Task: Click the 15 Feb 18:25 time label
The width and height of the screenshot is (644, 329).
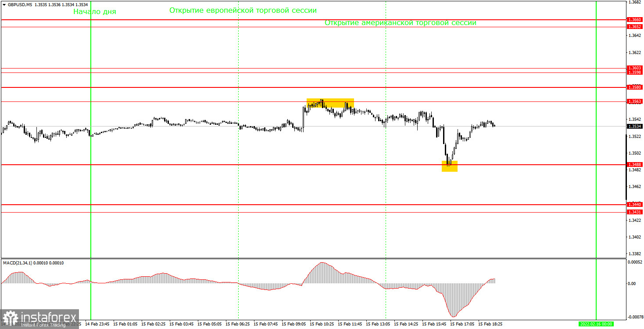Action: coord(490,324)
